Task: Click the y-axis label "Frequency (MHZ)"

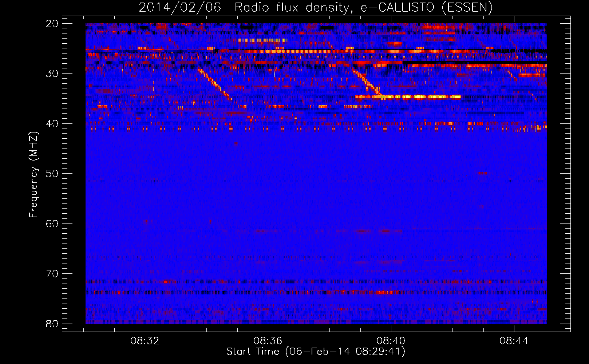Action: [33, 175]
